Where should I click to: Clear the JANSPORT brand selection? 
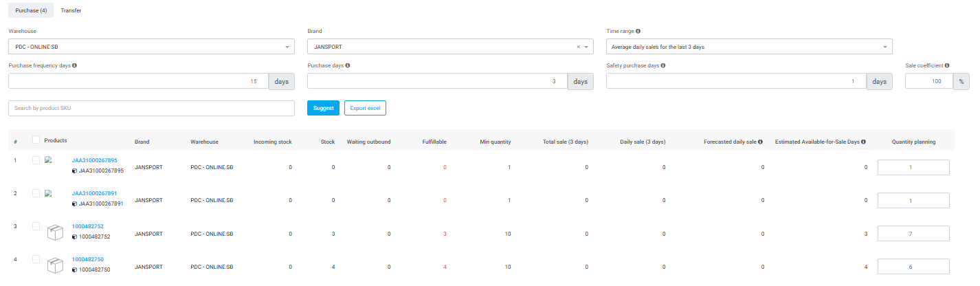(578, 47)
